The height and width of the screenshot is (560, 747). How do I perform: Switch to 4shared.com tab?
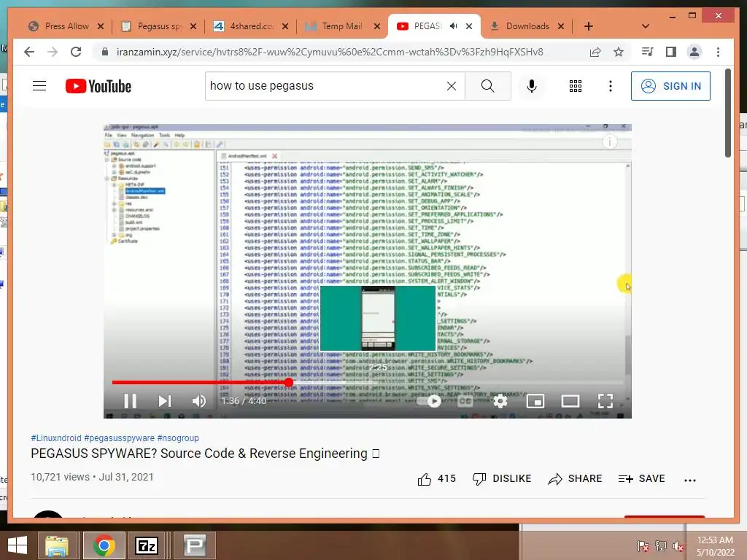pyautogui.click(x=251, y=26)
